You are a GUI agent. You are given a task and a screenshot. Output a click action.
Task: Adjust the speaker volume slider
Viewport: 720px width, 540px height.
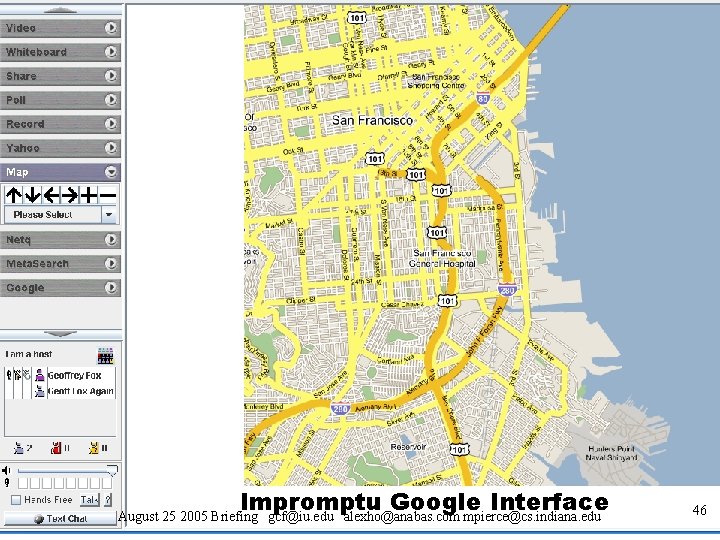(x=67, y=470)
